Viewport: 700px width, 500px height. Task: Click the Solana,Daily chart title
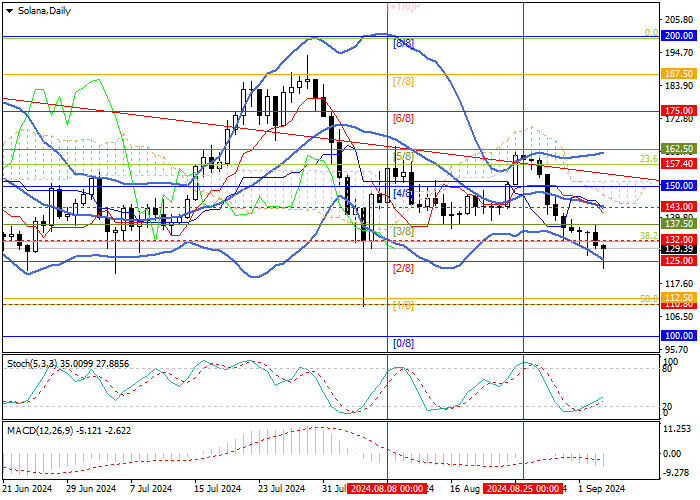point(44,11)
